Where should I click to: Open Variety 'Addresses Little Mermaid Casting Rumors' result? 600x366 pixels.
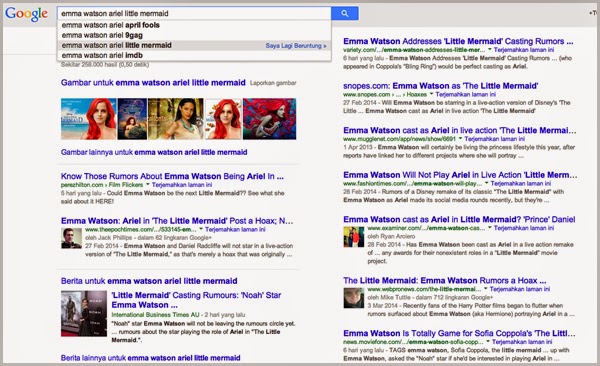click(458, 41)
